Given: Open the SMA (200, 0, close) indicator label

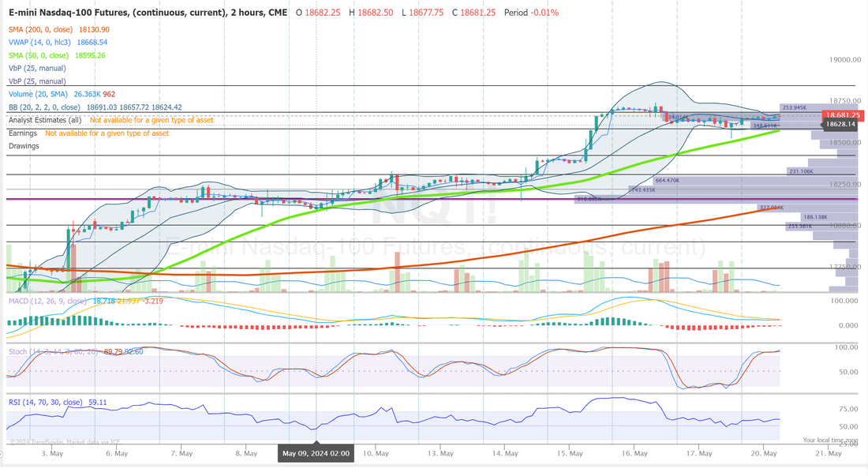Looking at the screenshot, I should (40, 29).
